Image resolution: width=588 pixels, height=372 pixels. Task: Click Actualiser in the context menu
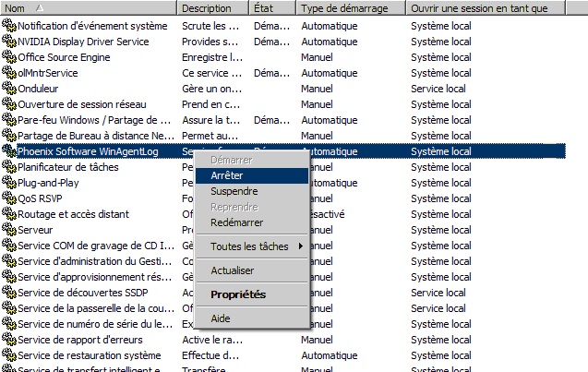232,270
